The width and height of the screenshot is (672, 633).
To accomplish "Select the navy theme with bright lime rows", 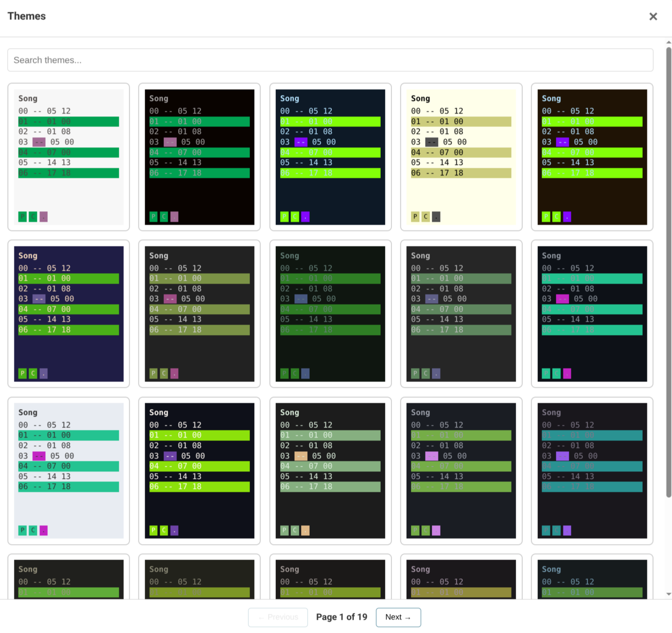I will coord(330,157).
